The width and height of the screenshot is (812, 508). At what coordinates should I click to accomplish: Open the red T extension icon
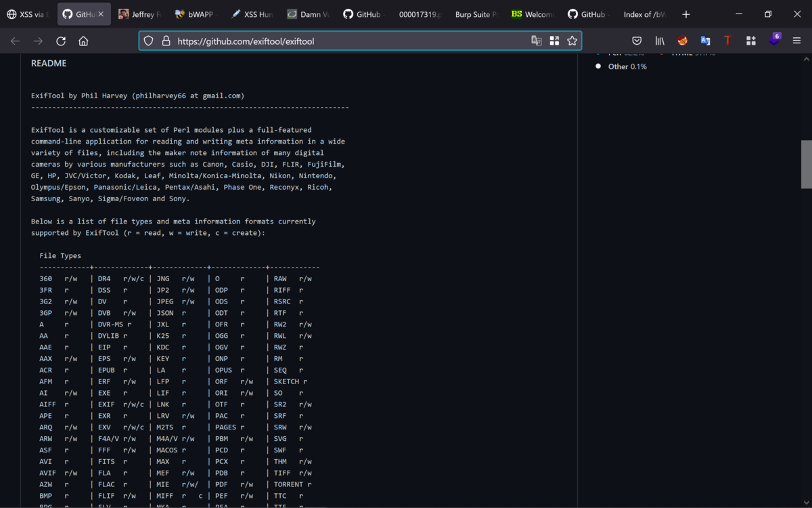[x=728, y=41]
